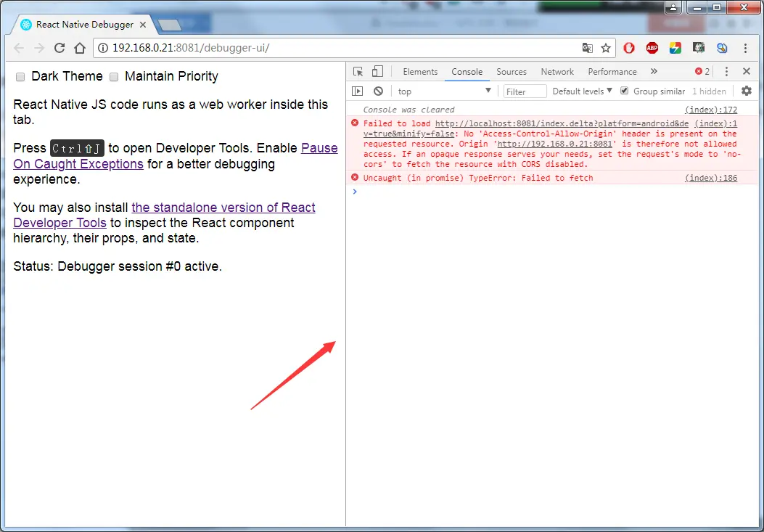
Task: Switch to the Elements tab
Action: (x=420, y=72)
